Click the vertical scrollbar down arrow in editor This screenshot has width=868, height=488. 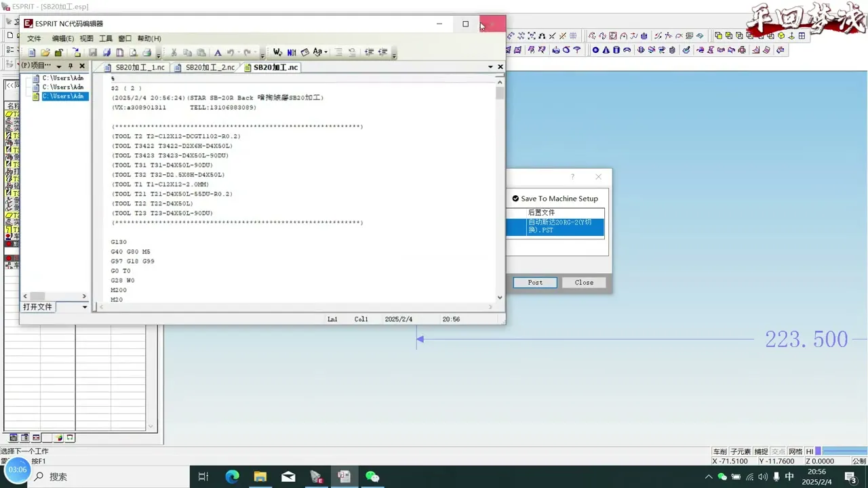[500, 297]
